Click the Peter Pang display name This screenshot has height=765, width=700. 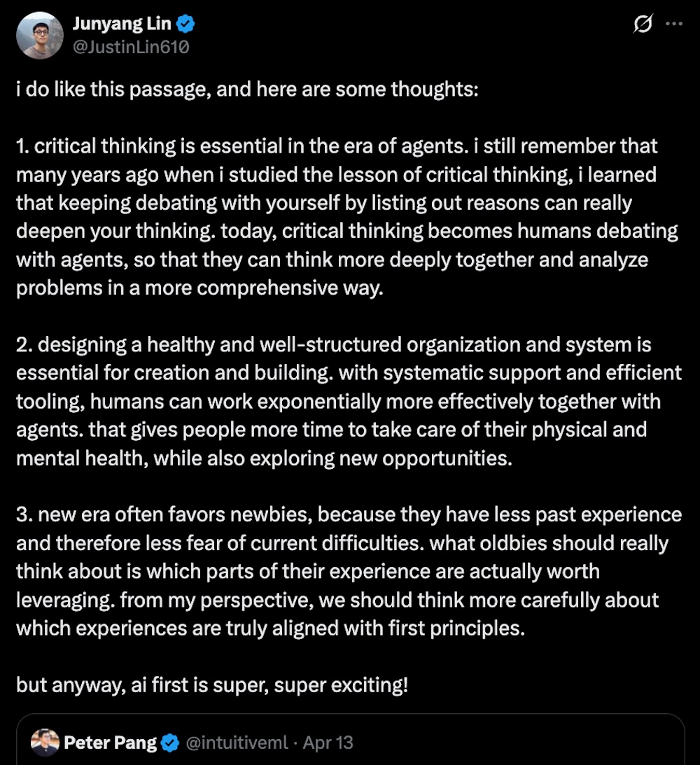pos(110,742)
